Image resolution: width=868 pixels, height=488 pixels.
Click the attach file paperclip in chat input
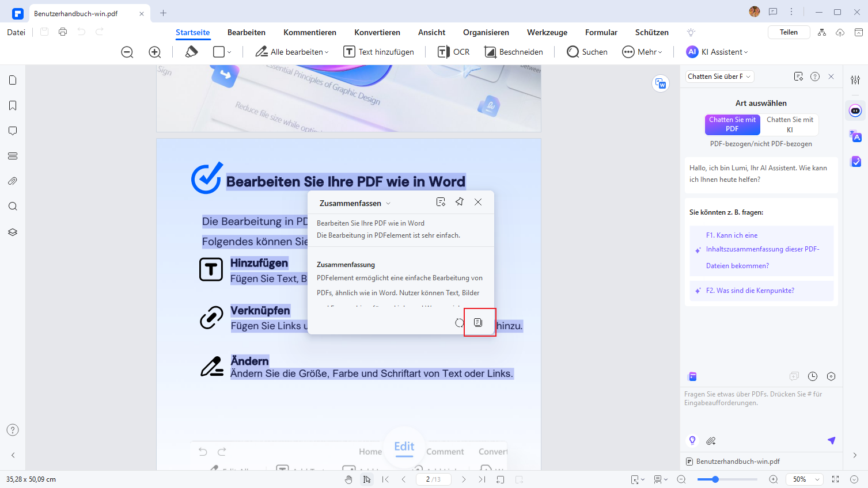pyautogui.click(x=711, y=441)
